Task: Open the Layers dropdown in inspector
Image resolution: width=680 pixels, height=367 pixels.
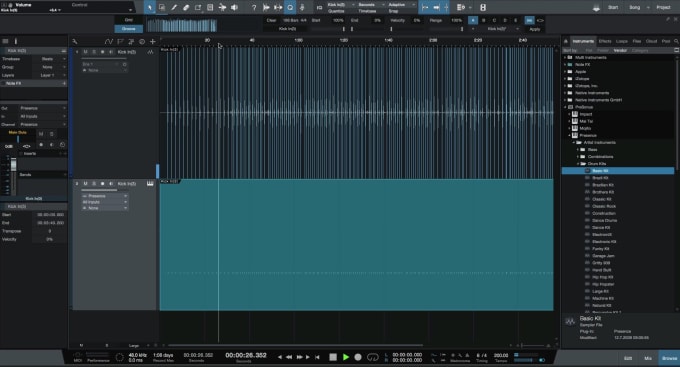Action: click(48, 75)
